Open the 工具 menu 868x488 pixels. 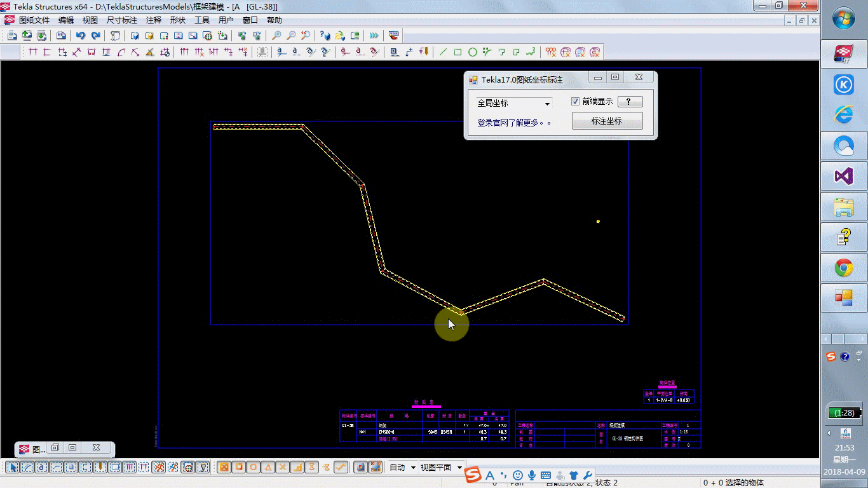pos(202,20)
